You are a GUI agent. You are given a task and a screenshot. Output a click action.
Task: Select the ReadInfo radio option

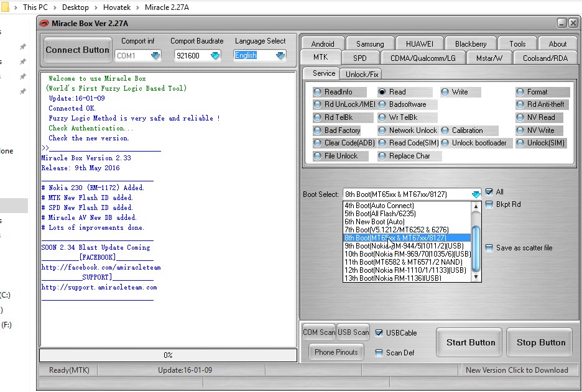(x=339, y=92)
